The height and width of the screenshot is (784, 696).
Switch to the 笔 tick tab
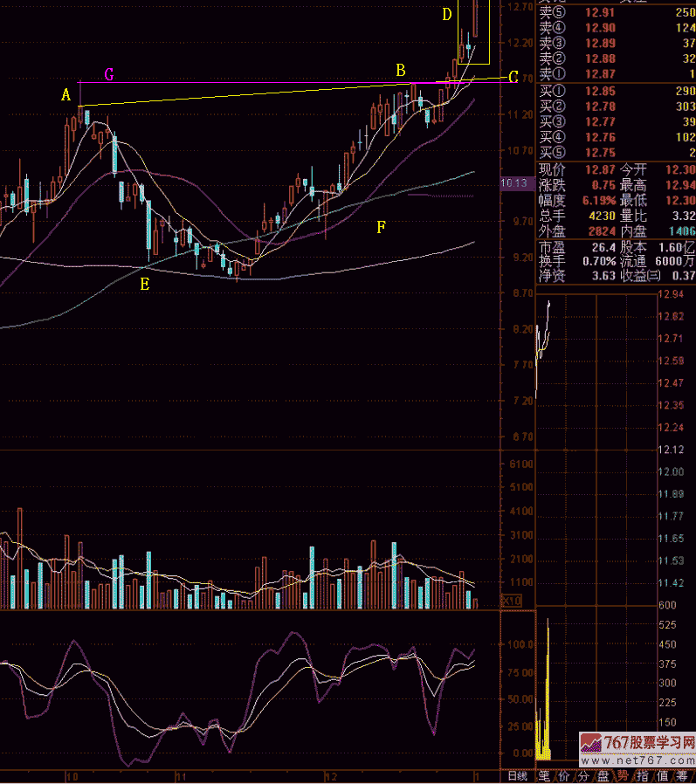543,775
